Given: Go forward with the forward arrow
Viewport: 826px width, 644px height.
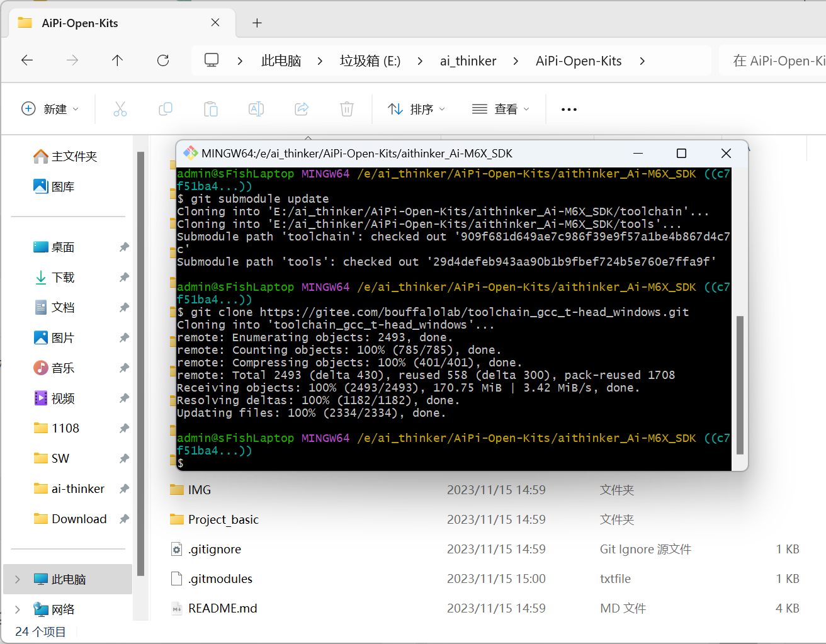Looking at the screenshot, I should coord(72,60).
